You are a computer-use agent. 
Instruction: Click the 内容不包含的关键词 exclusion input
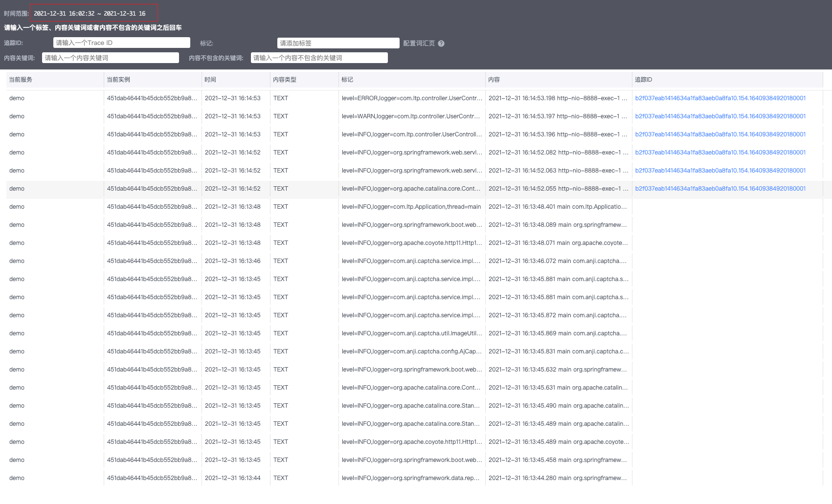(x=318, y=58)
